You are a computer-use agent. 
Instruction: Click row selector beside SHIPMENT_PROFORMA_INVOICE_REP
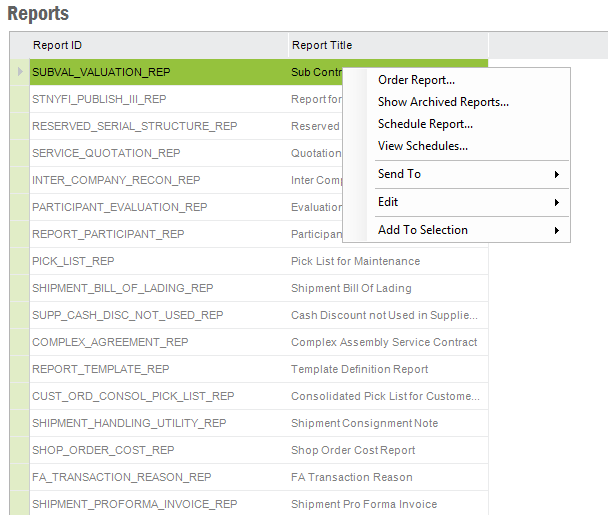(x=19, y=504)
